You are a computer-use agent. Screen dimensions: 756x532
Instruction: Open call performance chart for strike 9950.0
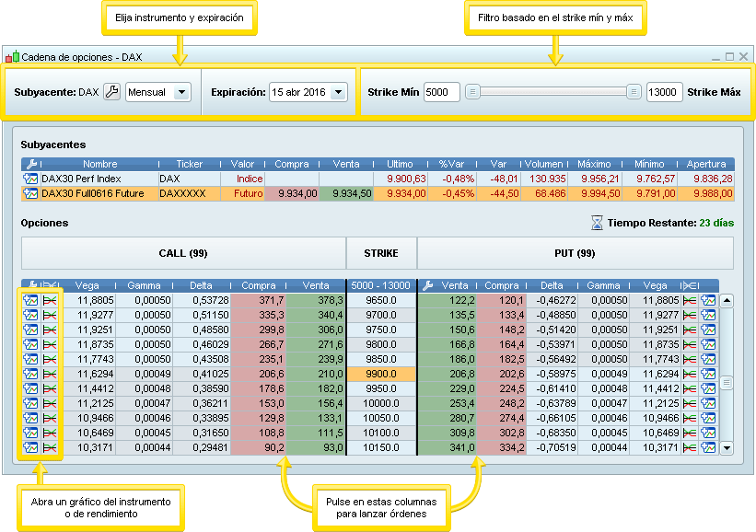[50, 389]
